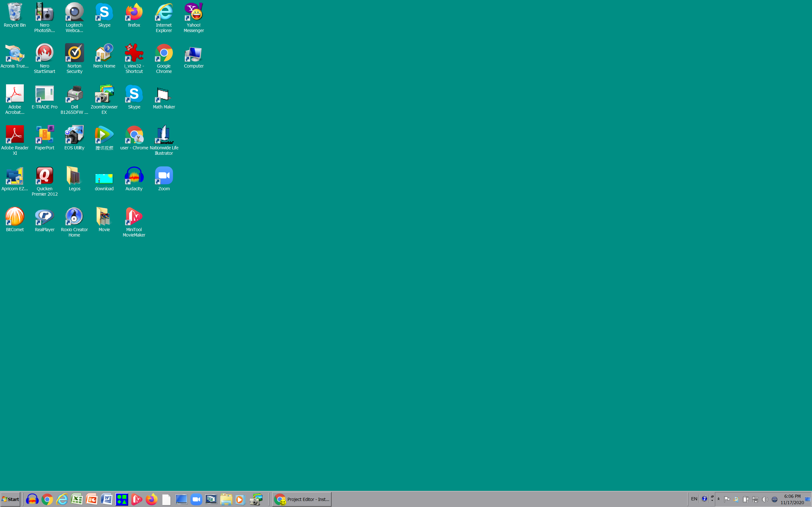The width and height of the screenshot is (812, 507).
Task: Click the Start button
Action: coord(11,499)
